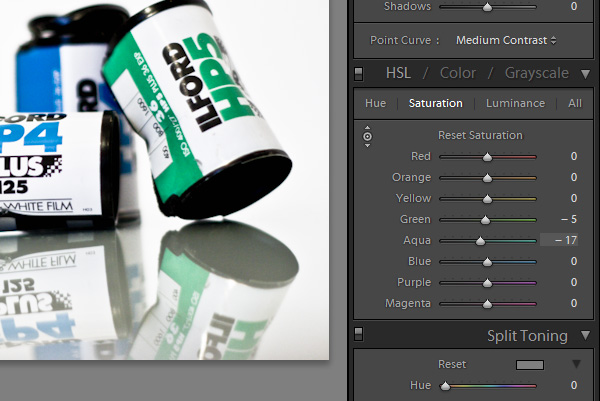Switch to the All tab
The height and width of the screenshot is (401, 600).
(x=575, y=103)
